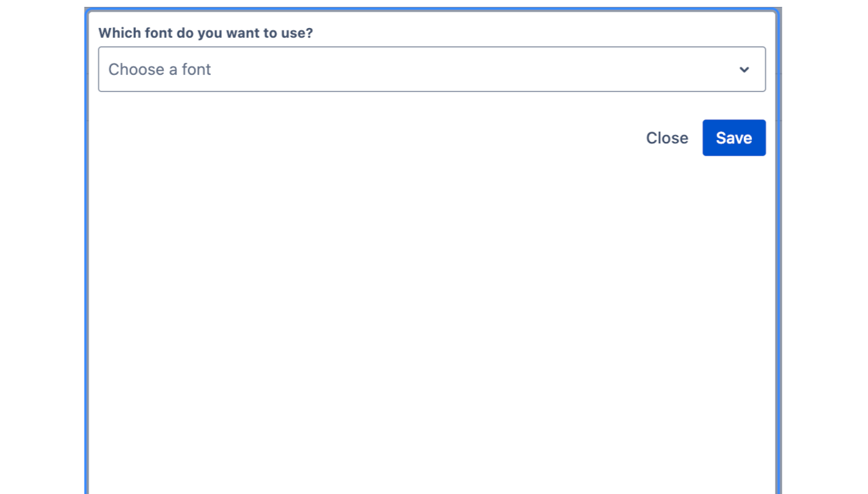Image resolution: width=868 pixels, height=494 pixels.
Task: Expand the font selection combo box
Action: (432, 69)
